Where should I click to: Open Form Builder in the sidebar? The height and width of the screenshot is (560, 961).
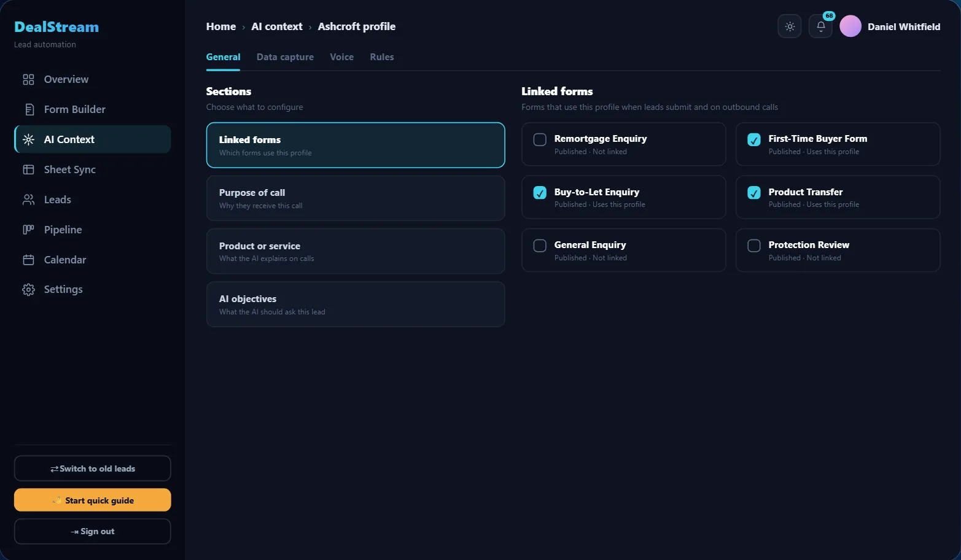point(93,109)
